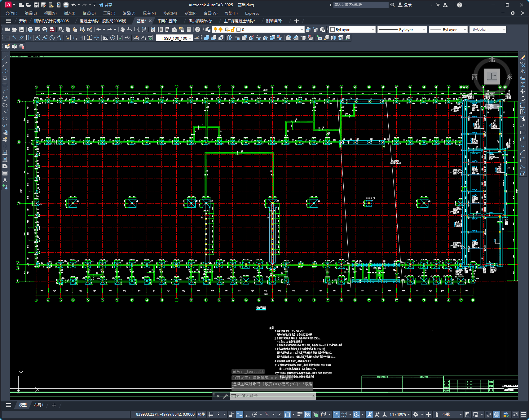
Task: Click the Plot printer icon
Action: tap(30, 29)
